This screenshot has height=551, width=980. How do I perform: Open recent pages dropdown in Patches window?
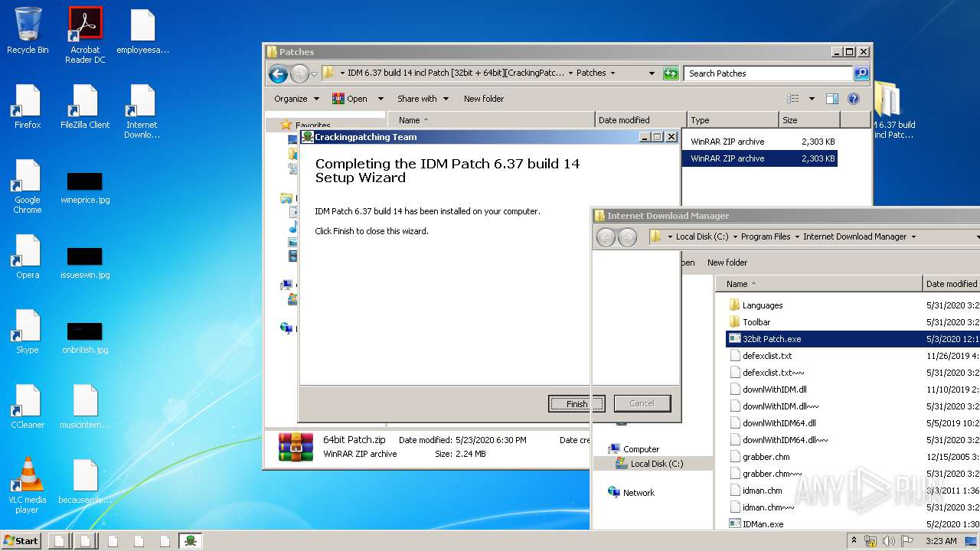tap(314, 74)
